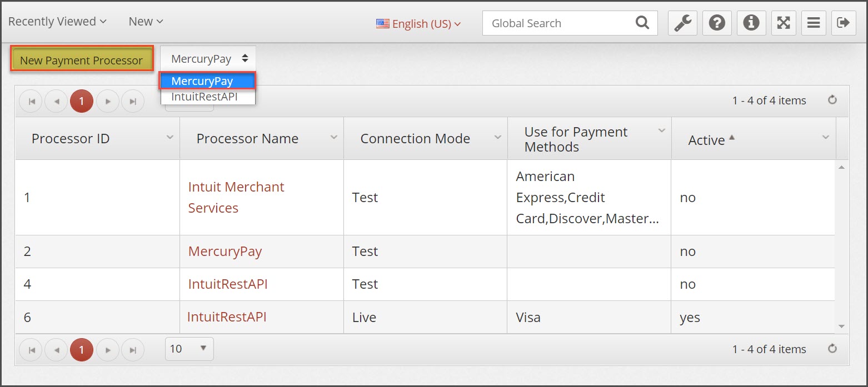Click the Global Search magnifier icon

click(x=642, y=23)
